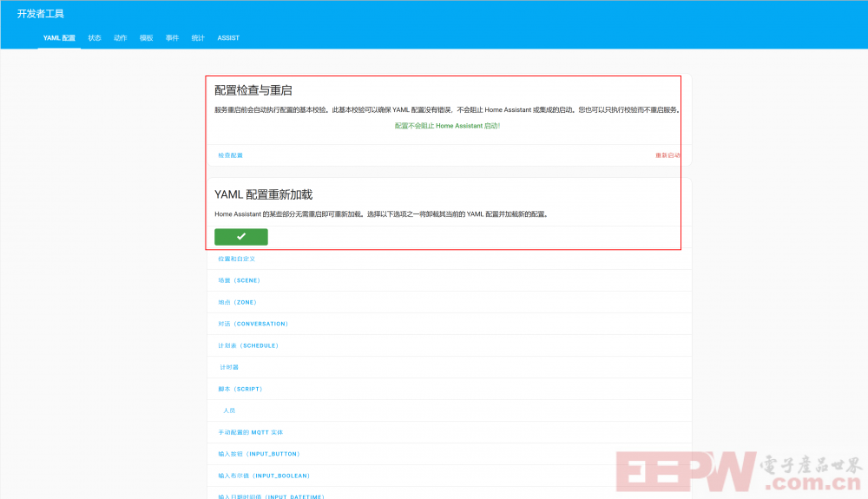Open the ASSIST tab
This screenshot has height=499, width=868.
coord(228,38)
